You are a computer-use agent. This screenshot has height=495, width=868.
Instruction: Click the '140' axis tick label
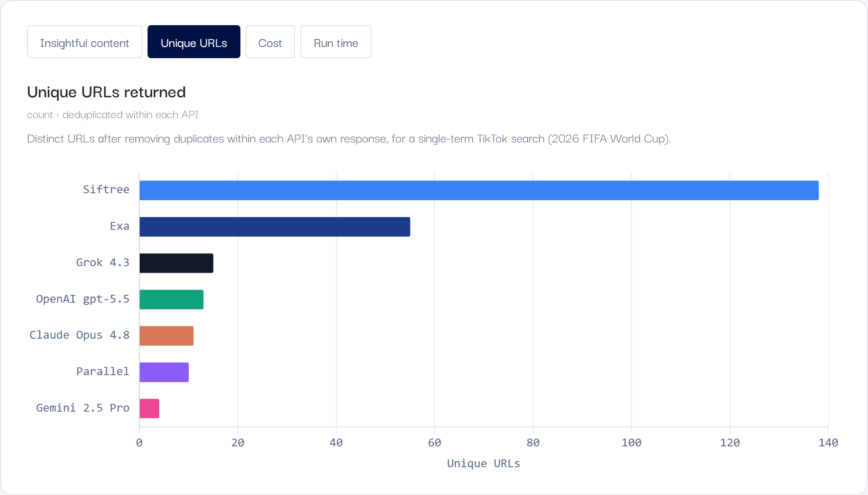[828, 442]
